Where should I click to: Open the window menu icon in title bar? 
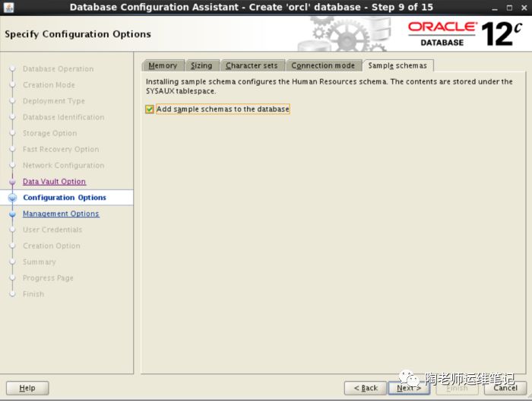pyautogui.click(x=8, y=7)
